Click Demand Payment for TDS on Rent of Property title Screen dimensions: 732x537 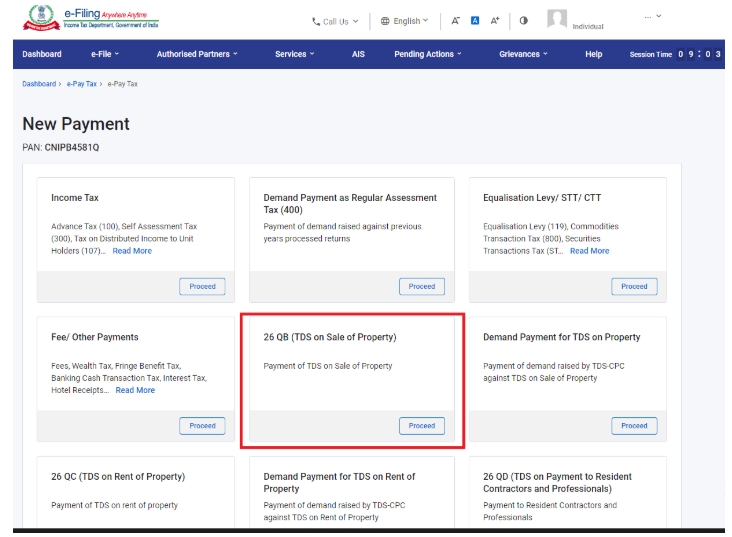(x=339, y=483)
